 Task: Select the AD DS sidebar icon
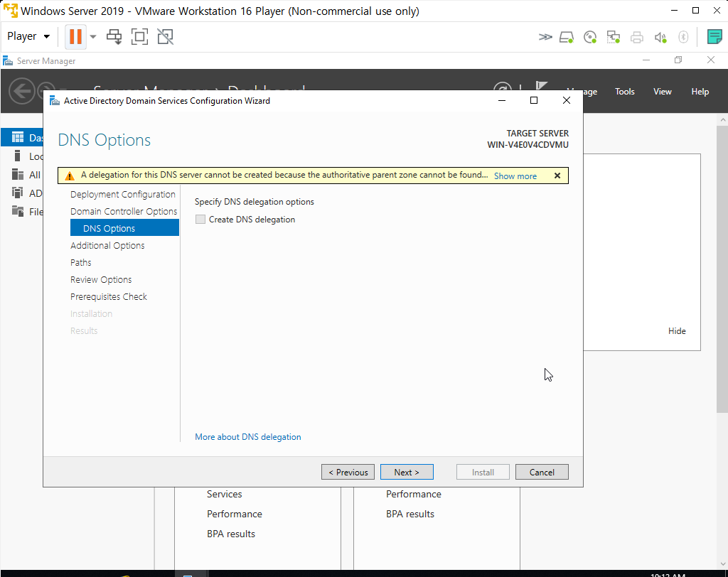pos(18,193)
